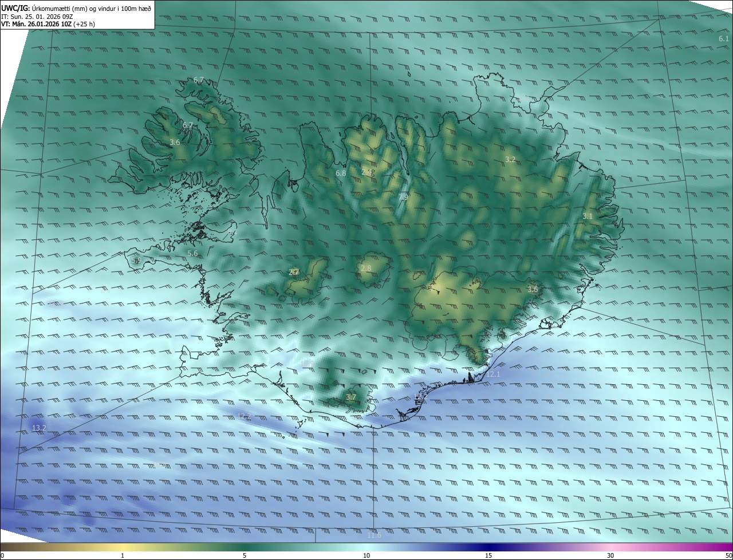
Task: Click the '3.7' value label
Action: pos(351,397)
